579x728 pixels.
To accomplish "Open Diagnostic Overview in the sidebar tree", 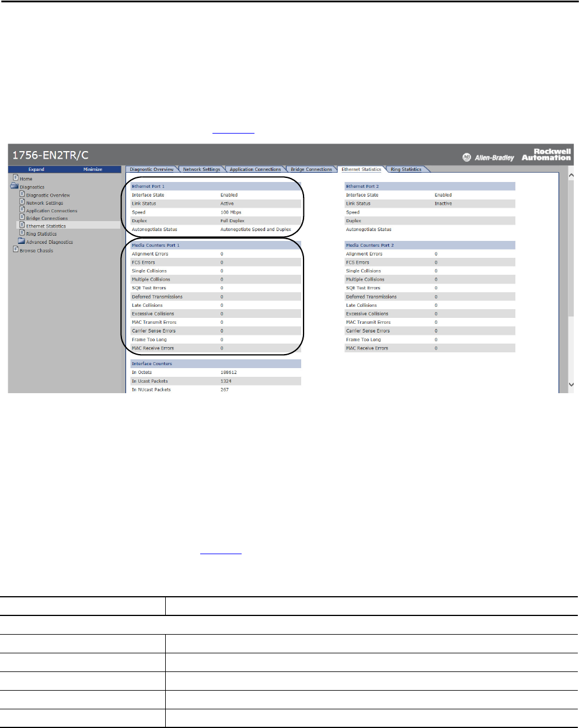I will 48,195.
